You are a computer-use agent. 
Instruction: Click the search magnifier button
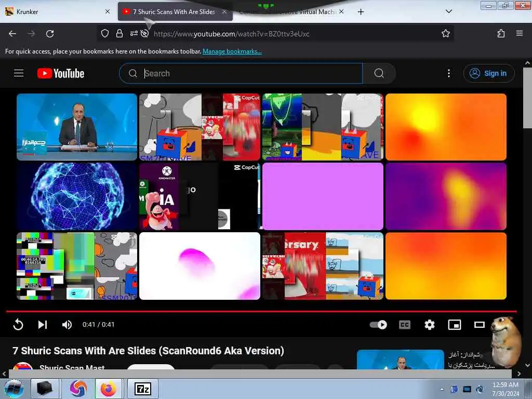coord(379,73)
